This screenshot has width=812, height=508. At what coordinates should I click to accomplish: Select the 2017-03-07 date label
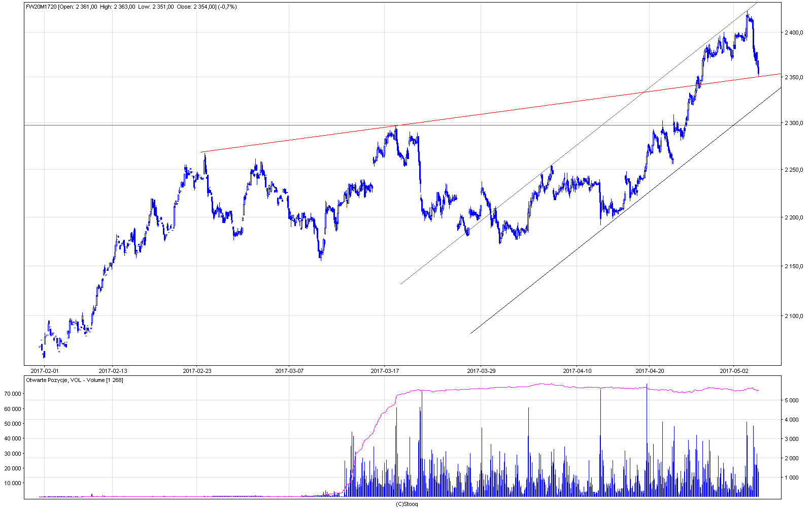click(289, 371)
